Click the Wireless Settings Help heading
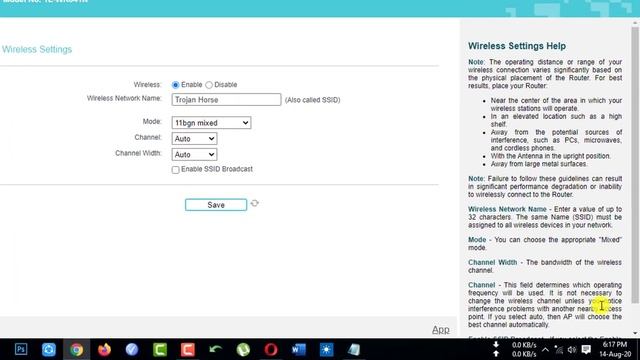 tap(517, 46)
